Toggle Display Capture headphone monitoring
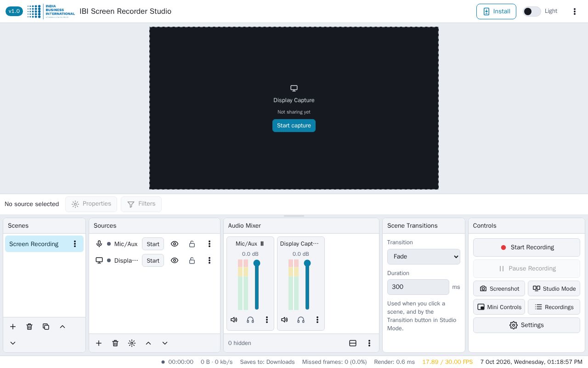The width and height of the screenshot is (588, 368). tap(301, 320)
